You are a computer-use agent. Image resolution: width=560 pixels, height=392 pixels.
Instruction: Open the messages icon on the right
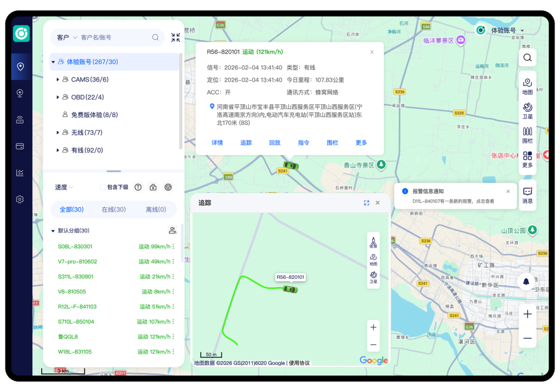click(x=527, y=195)
